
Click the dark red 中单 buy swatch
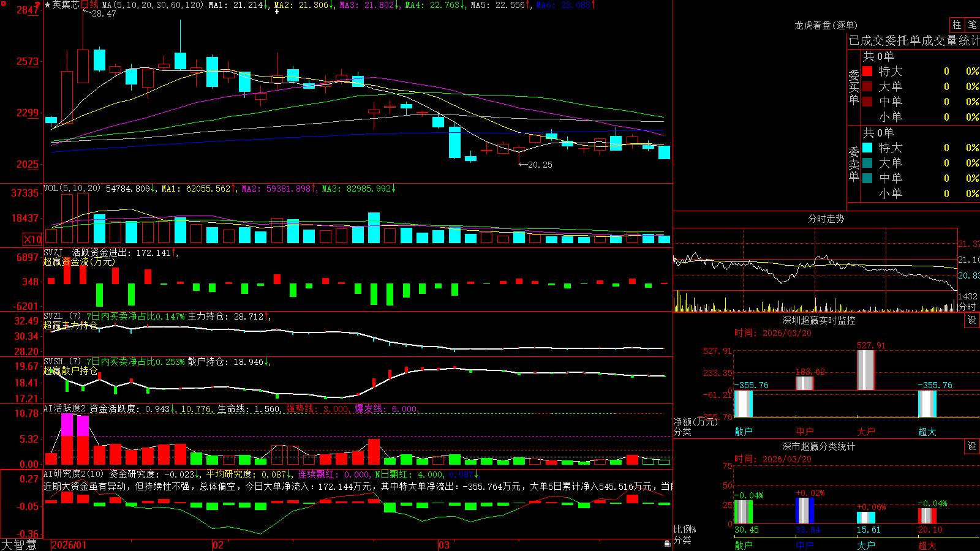point(867,102)
